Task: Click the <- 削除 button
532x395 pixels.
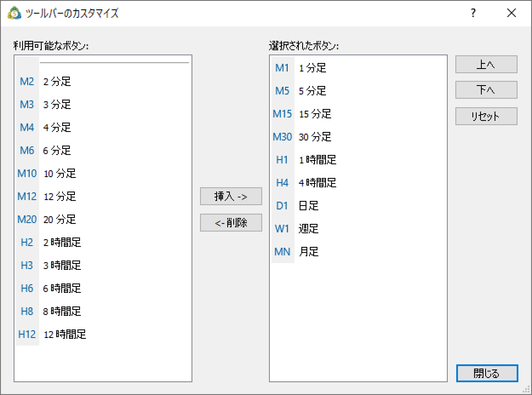Action: (231, 223)
